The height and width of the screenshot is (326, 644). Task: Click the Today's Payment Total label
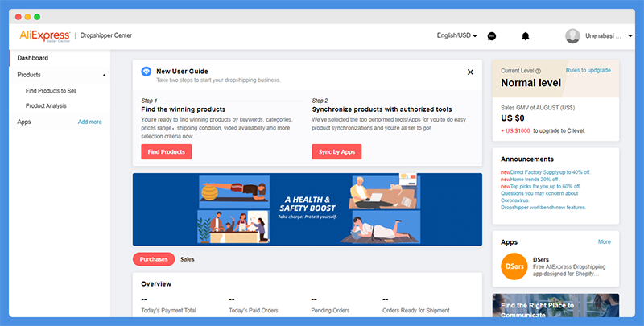pyautogui.click(x=168, y=311)
